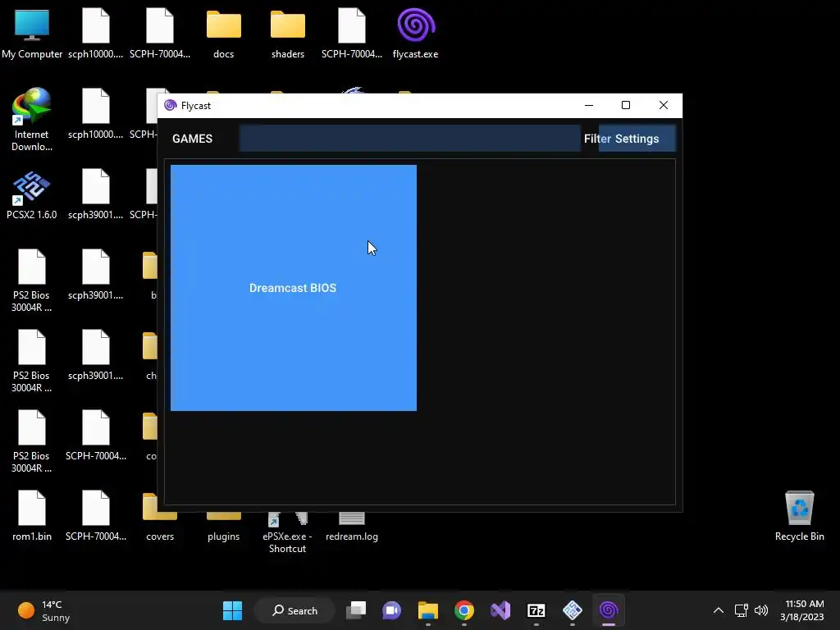The image size is (840, 630).
Task: Click the GAMES heading in Flycast
Action: tap(192, 139)
